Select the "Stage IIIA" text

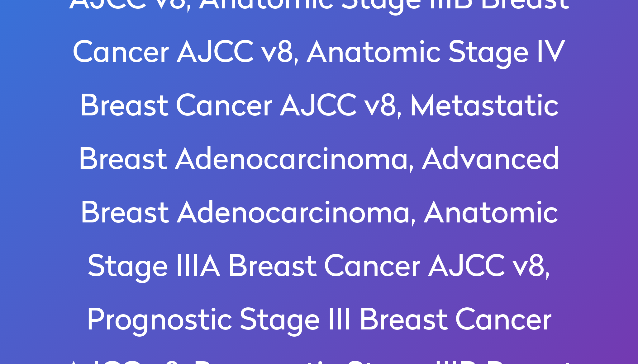tap(154, 266)
